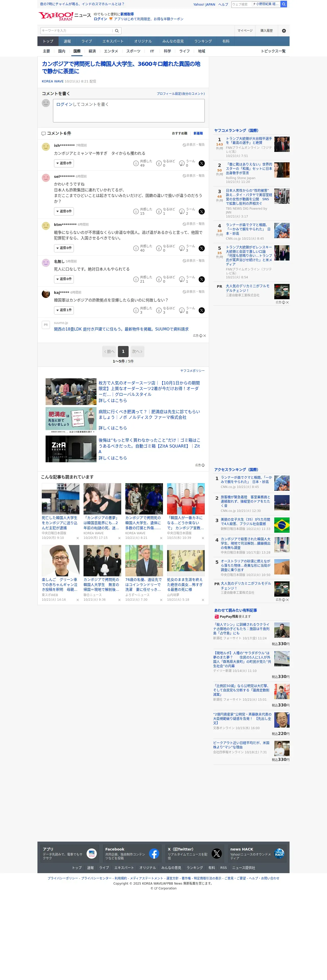
Task: Sort comments by おすすめ順
Action: [x=179, y=134]
